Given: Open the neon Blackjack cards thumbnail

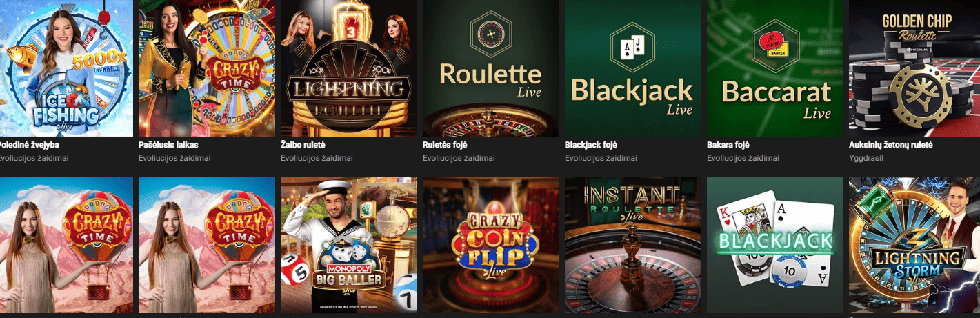Looking at the screenshot, I should pos(775,245).
